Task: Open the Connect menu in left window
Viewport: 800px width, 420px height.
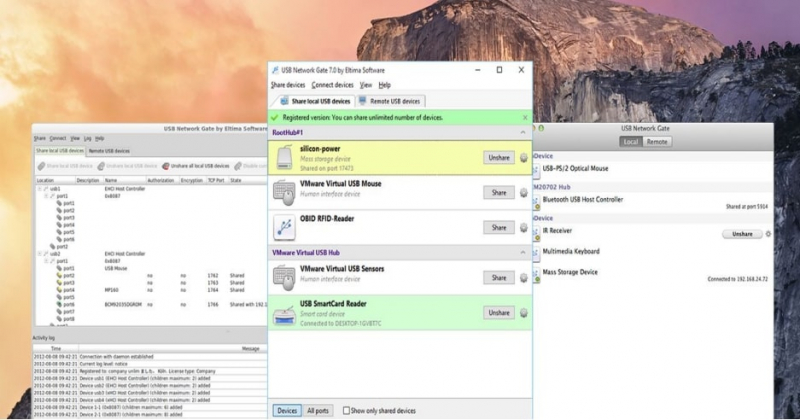Action: click(58, 138)
